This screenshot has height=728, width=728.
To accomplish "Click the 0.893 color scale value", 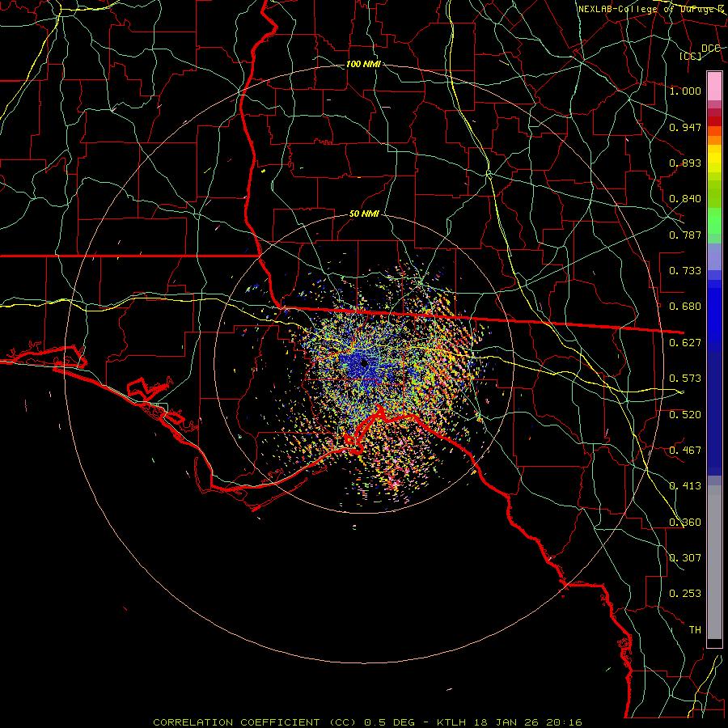I will tap(685, 163).
